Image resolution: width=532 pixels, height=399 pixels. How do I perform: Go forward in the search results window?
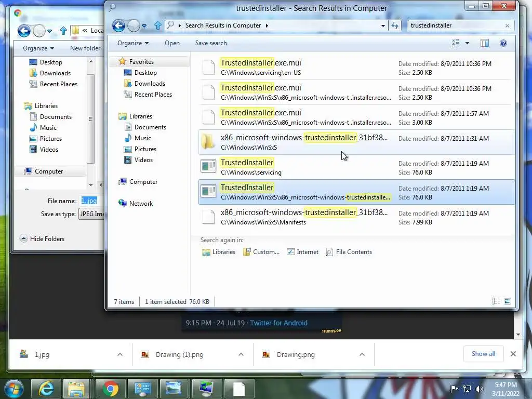point(134,25)
